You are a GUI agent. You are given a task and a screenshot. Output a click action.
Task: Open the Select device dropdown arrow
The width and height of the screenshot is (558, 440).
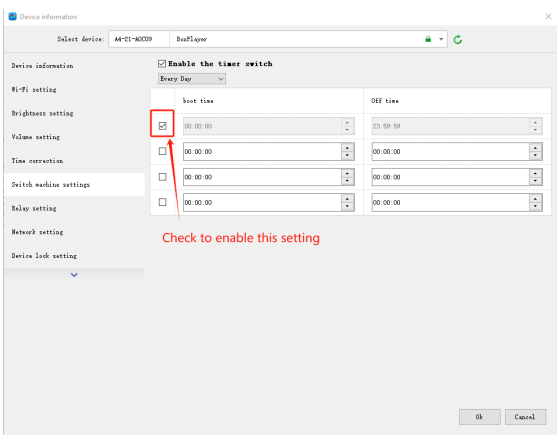click(441, 39)
